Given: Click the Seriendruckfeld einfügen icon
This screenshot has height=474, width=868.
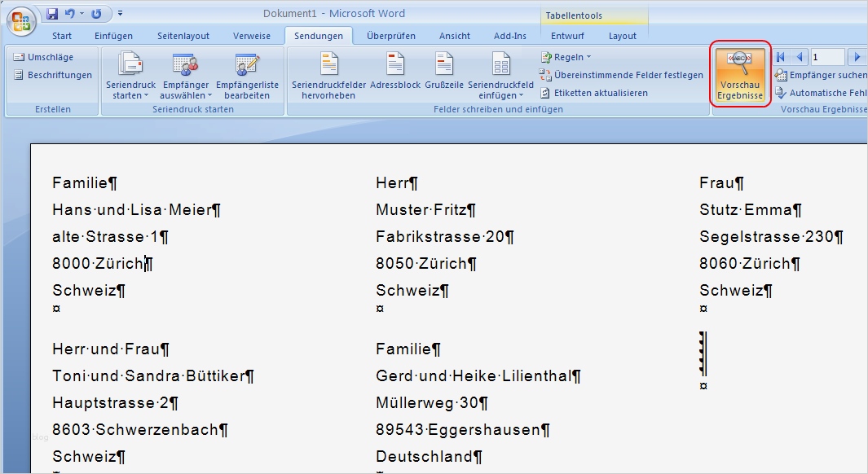Looking at the screenshot, I should coord(501,64).
